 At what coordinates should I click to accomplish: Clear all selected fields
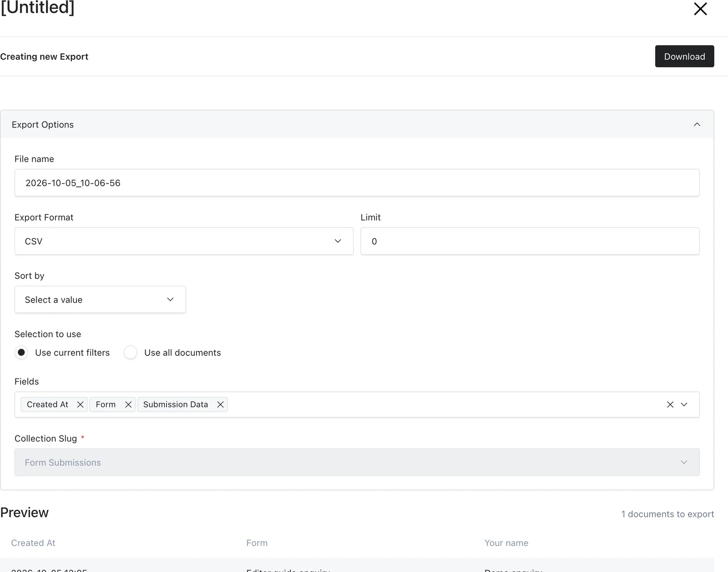(x=670, y=405)
